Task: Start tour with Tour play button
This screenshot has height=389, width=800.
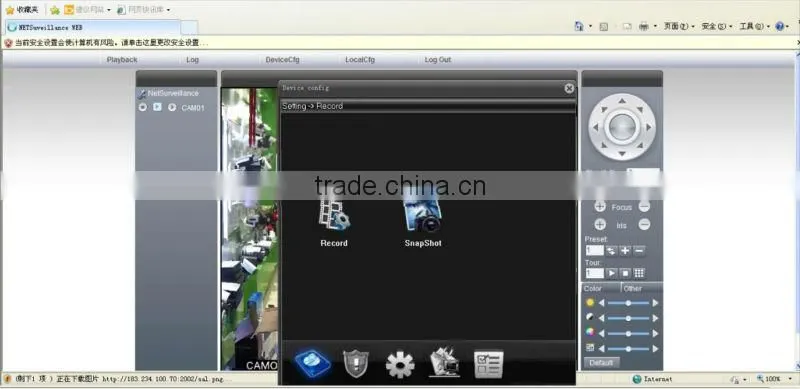Action: click(x=611, y=273)
